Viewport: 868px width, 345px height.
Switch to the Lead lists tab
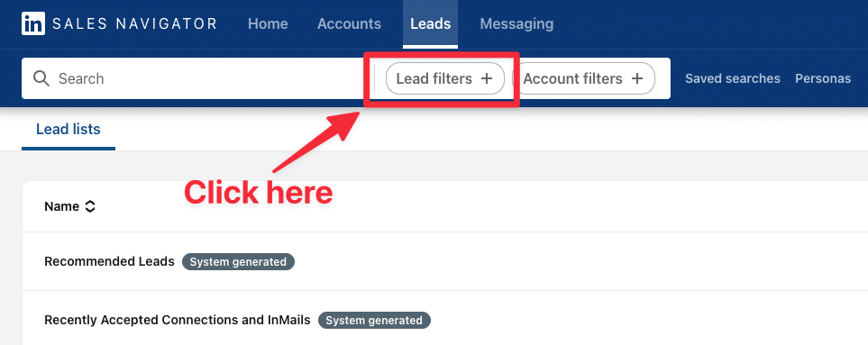point(69,130)
